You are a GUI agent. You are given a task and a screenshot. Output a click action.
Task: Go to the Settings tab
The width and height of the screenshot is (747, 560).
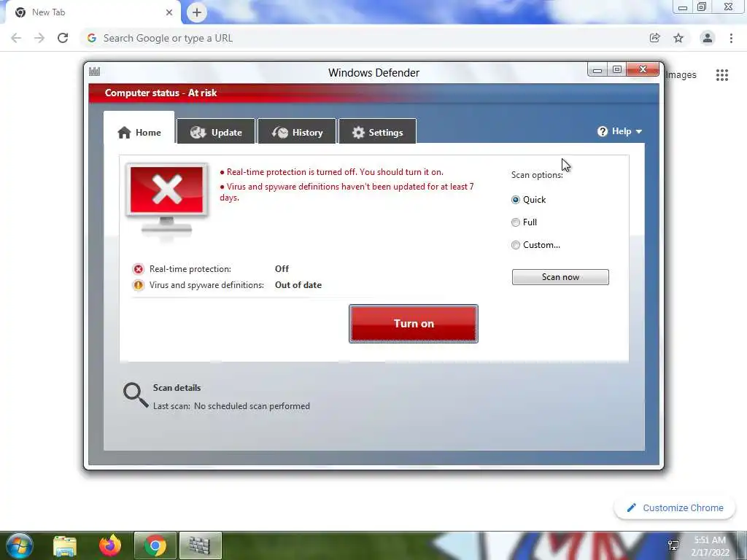click(377, 132)
